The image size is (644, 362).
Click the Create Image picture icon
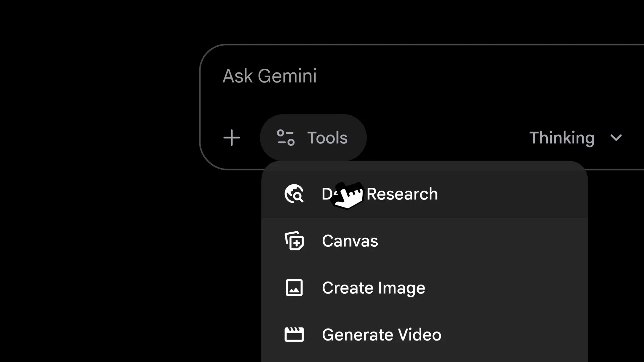click(x=294, y=288)
